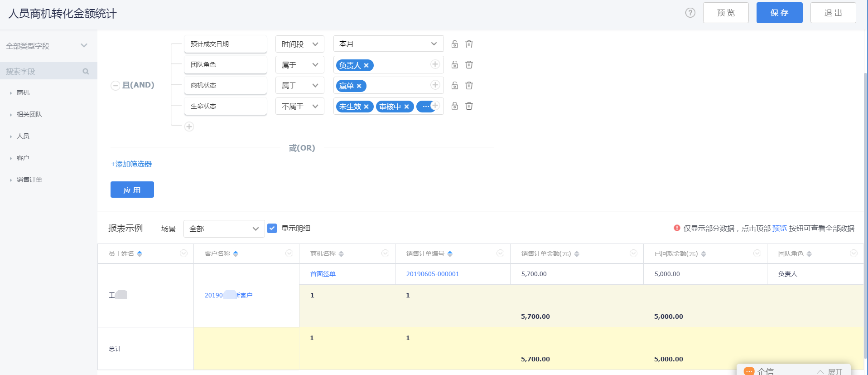
Task: Delete the 商机状态 filter row
Action: tap(469, 85)
